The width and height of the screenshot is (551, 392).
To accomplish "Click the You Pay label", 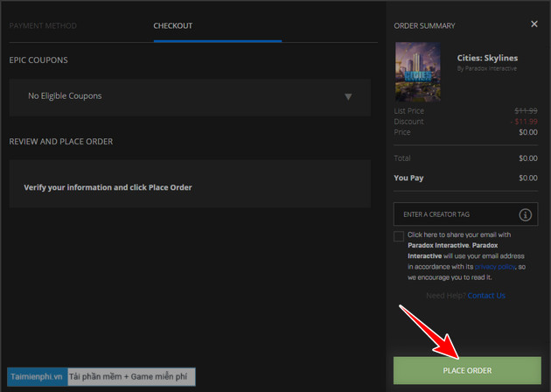I will (408, 178).
